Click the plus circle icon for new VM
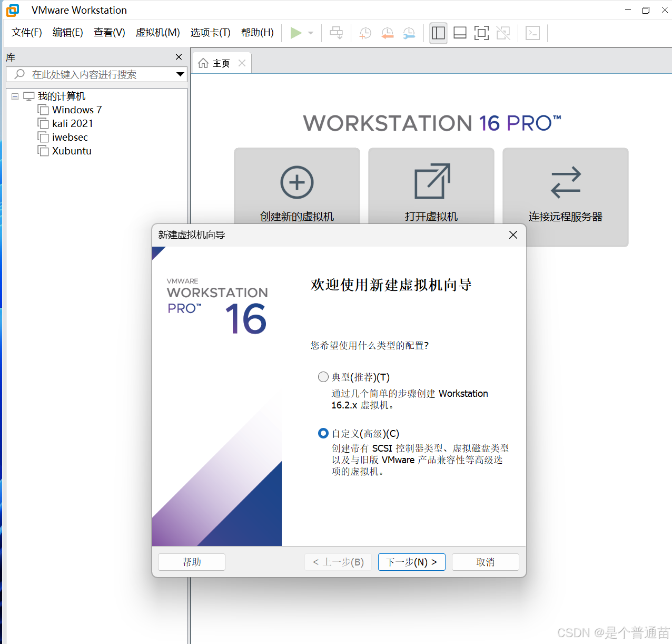Viewport: 672px width, 644px height. (x=297, y=182)
